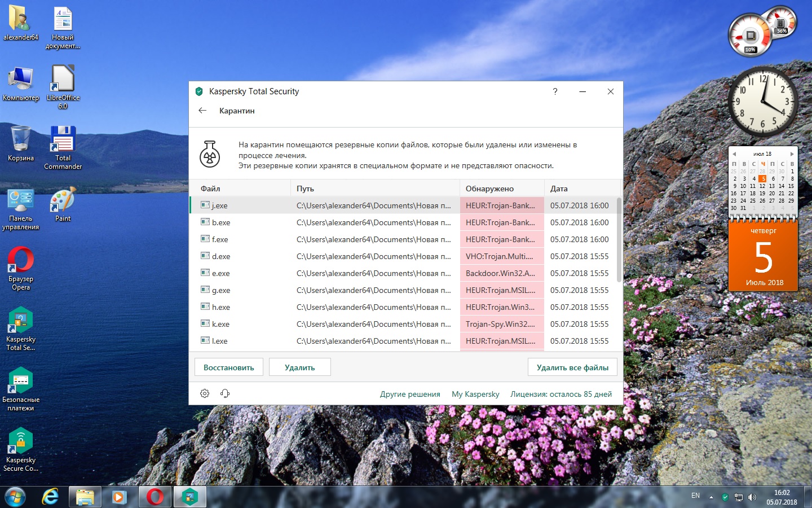Select the Браузер Opera desktop shortcut
This screenshot has width=812, height=508.
[21, 269]
